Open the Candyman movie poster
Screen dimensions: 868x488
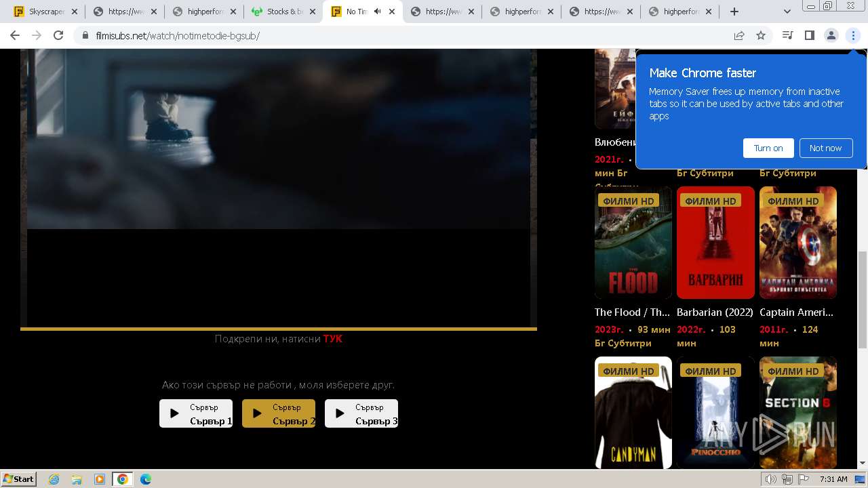tap(633, 412)
